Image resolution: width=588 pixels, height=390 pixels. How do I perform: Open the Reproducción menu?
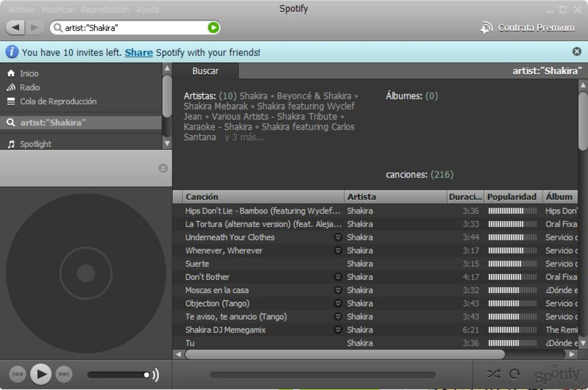[105, 9]
